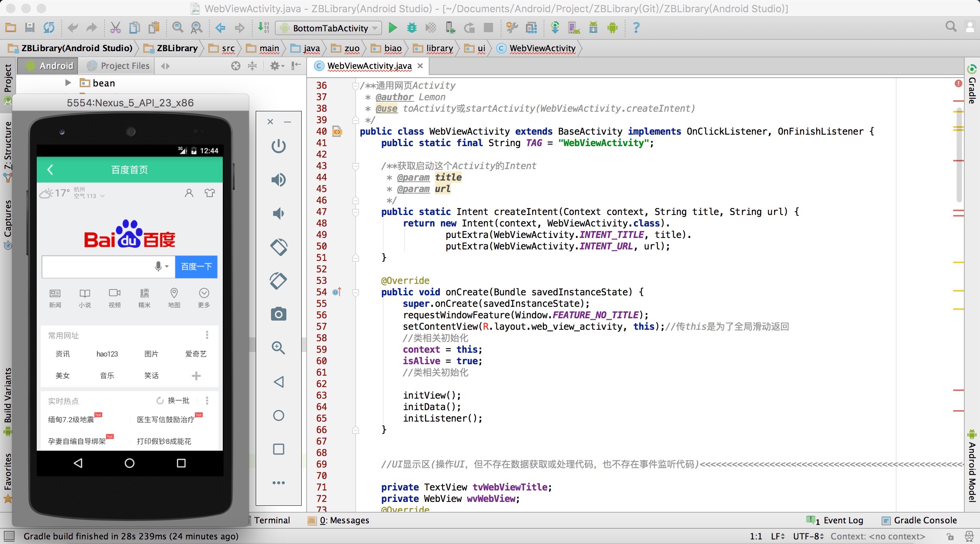
Task: Click the green Run app button
Action: (392, 28)
